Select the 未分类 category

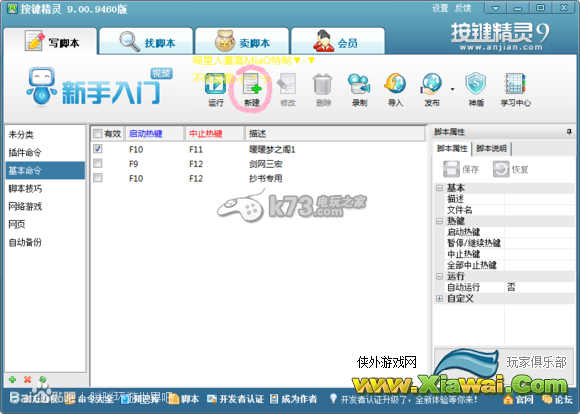point(45,135)
